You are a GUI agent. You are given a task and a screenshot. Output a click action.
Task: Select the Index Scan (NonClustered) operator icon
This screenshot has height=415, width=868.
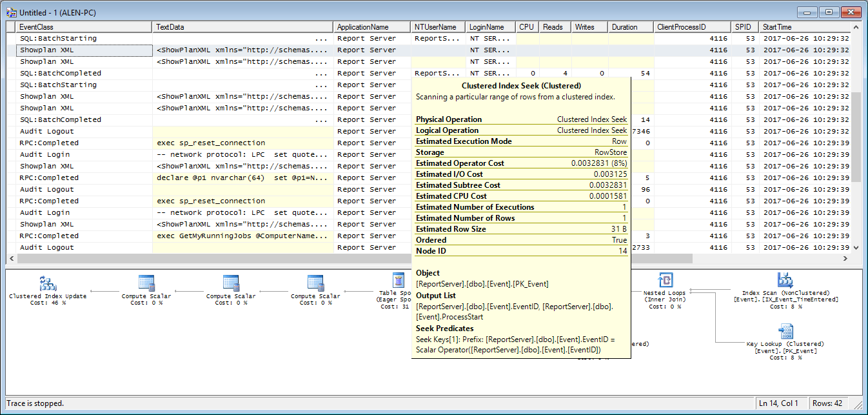click(x=785, y=281)
